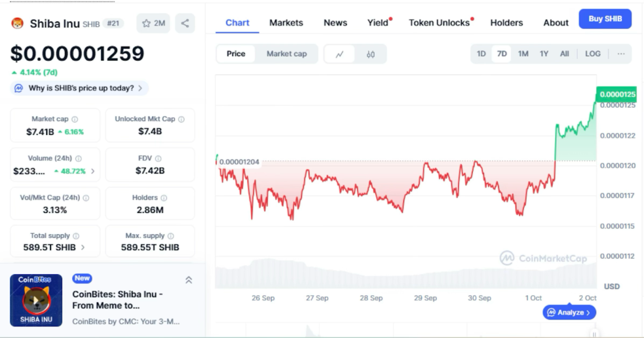Open the chart's more options ellipsis

coord(621,54)
